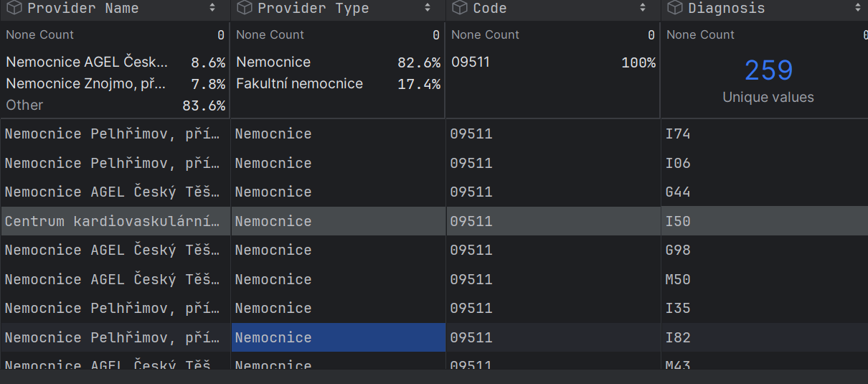Select the 259 unique values summary

pos(768,79)
